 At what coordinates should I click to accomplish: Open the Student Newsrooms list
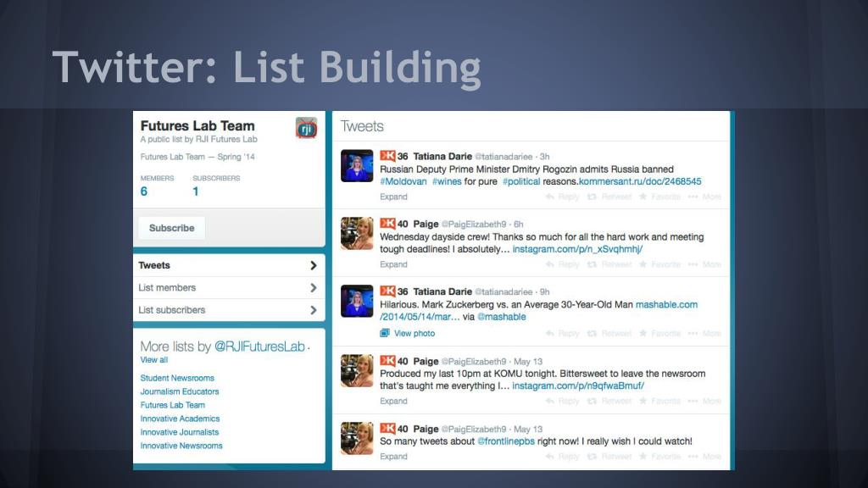coord(177,378)
